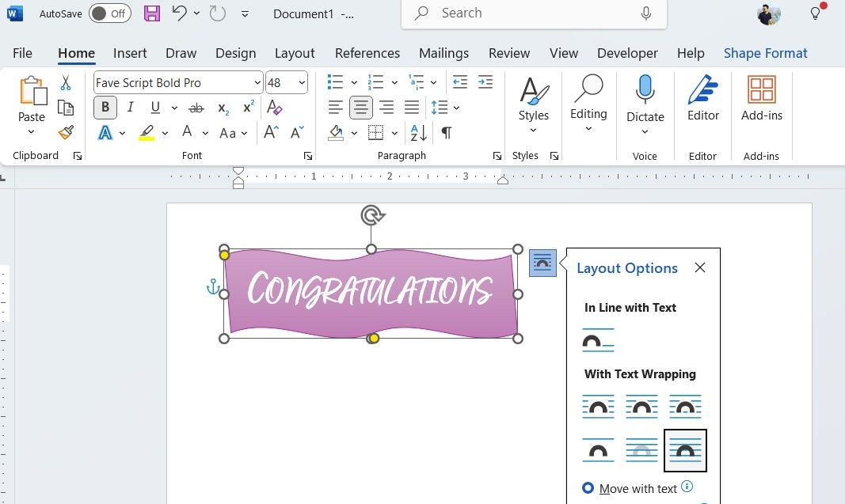Open the Shape Format tab
Image resolution: width=845 pixels, height=504 pixels.
765,53
